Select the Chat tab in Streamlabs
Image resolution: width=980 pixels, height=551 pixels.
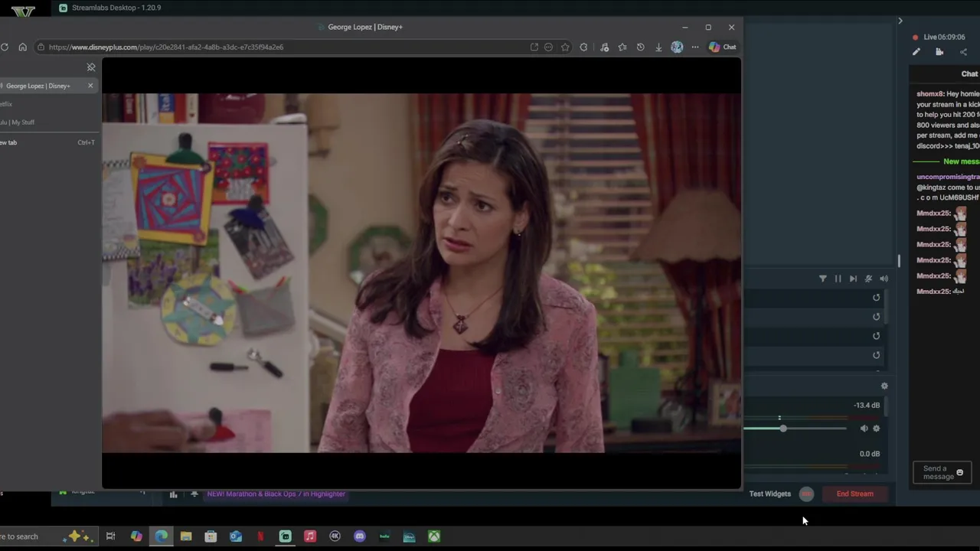(969, 73)
